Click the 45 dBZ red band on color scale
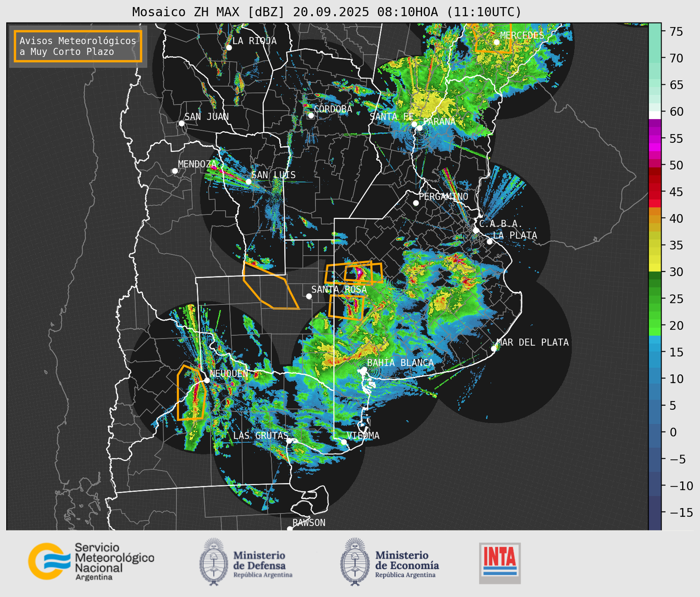The height and width of the screenshot is (597, 700). coord(655,192)
